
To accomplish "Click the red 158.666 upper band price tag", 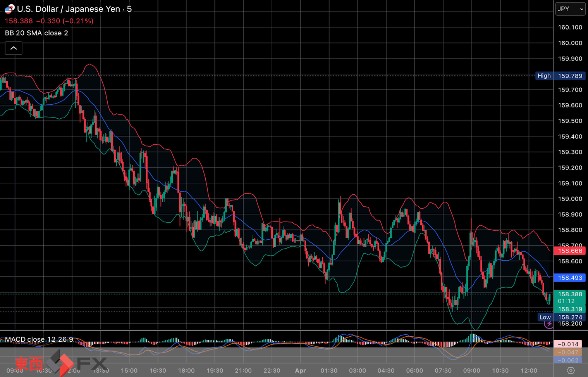I will pos(570,251).
